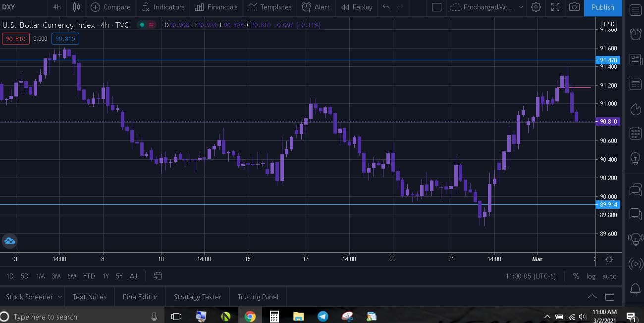Viewport: 644px width, 323px height.
Task: Open the 4h interval dropdown
Action: (x=57, y=7)
